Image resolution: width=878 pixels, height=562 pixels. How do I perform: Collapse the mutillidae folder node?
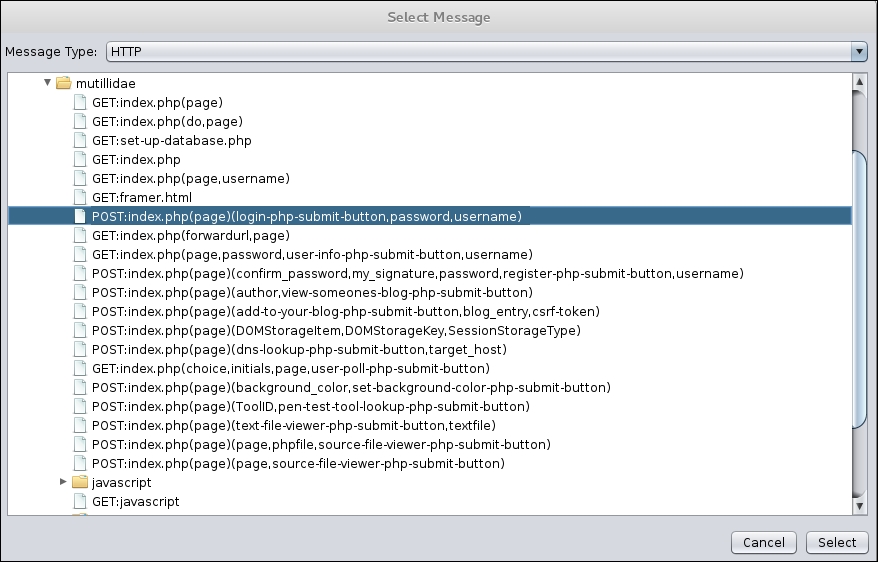(46, 84)
